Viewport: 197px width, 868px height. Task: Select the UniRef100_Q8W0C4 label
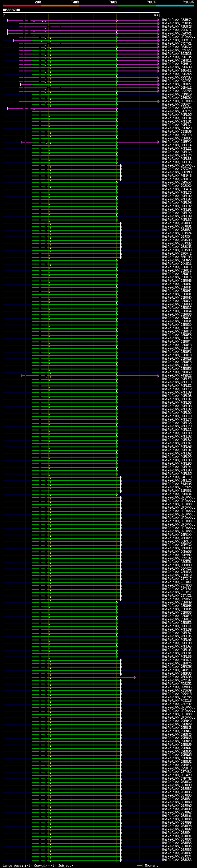[x=177, y=105]
